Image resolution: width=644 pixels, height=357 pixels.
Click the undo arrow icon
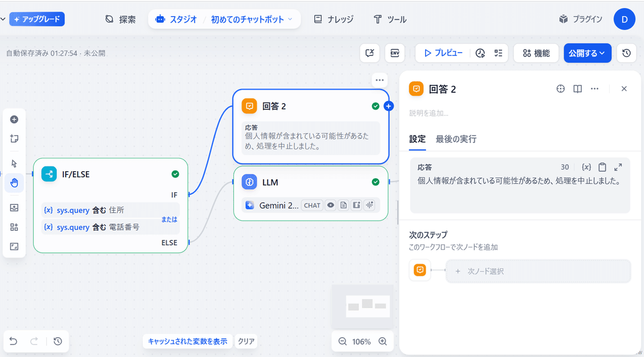tap(14, 341)
